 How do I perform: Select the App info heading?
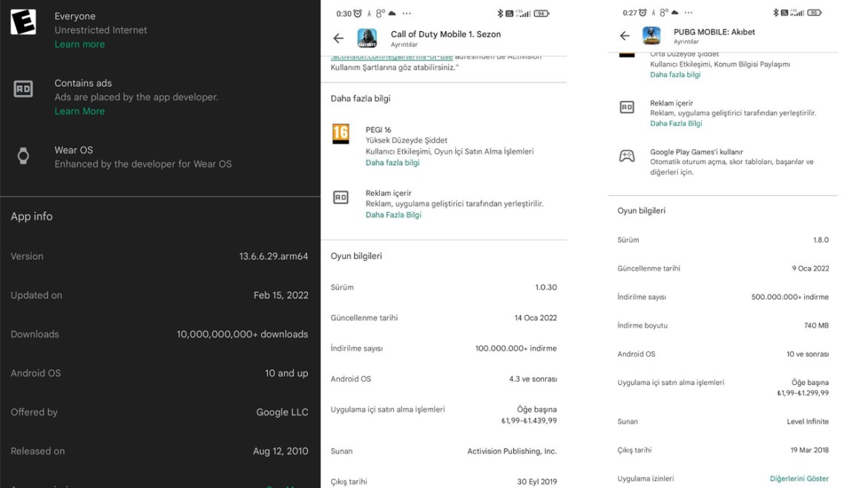coord(32,217)
